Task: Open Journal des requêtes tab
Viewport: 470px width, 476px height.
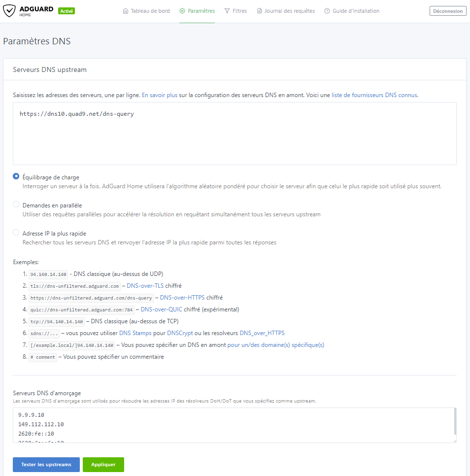Action: click(286, 11)
